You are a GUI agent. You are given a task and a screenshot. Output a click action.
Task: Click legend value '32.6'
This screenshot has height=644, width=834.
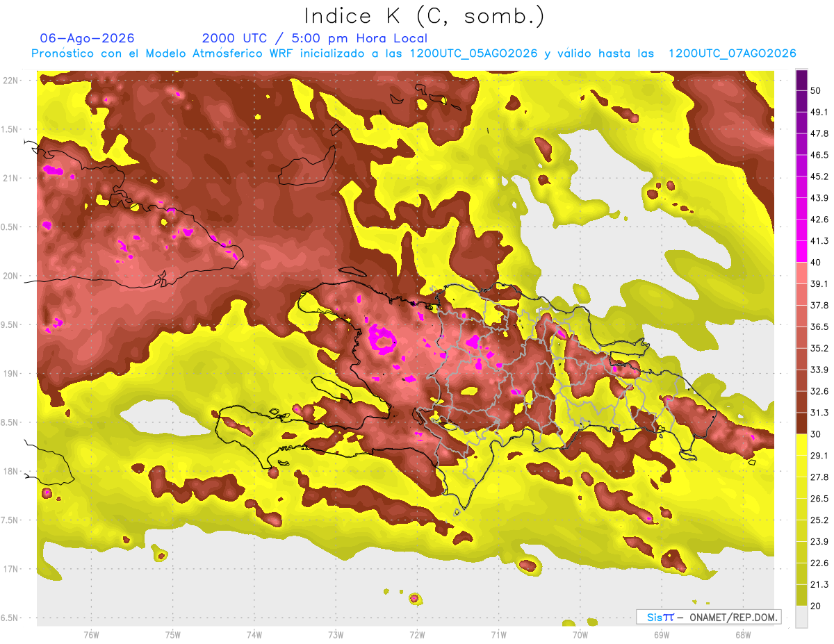point(819,391)
